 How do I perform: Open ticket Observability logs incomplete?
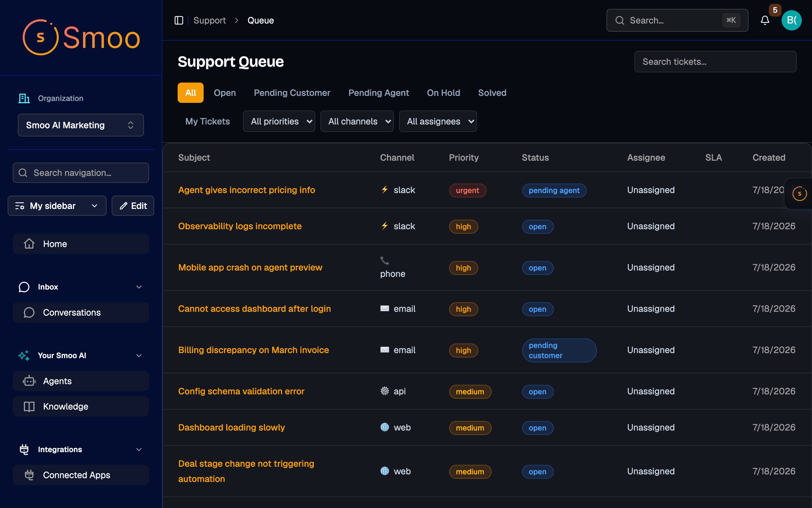(240, 226)
